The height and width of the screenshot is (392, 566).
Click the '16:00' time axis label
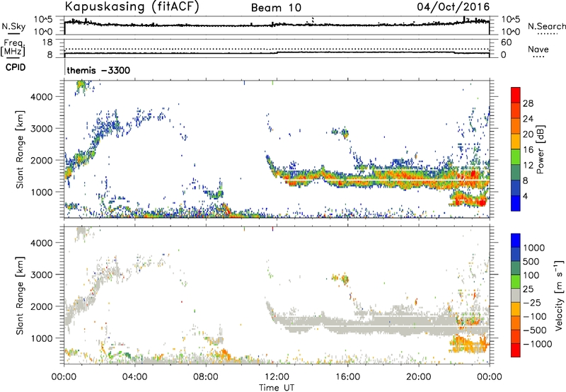347,377
